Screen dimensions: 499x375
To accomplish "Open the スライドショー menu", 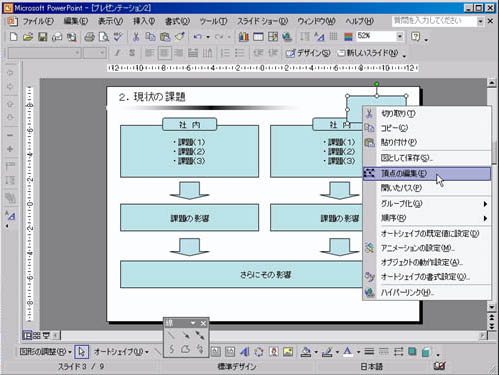I will point(262,21).
